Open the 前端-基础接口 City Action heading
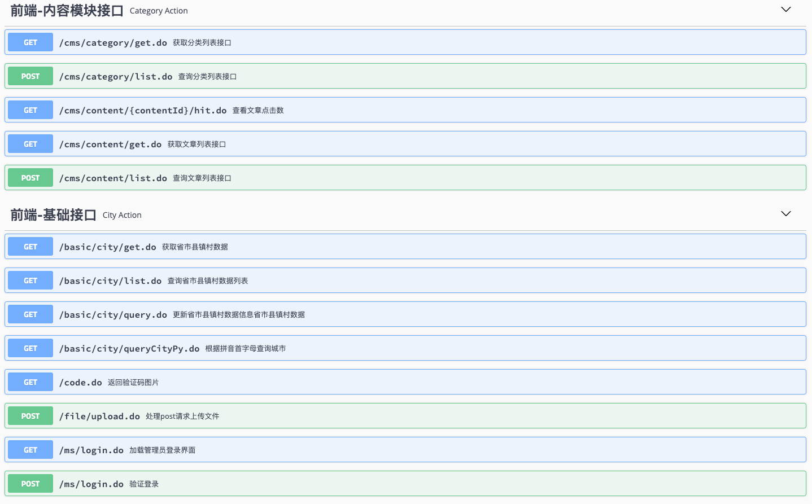This screenshot has width=812, height=504. [53, 215]
